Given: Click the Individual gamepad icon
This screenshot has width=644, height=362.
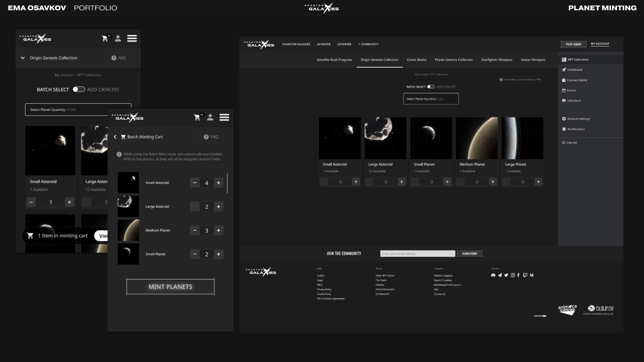Looking at the screenshot, I should click(564, 101).
